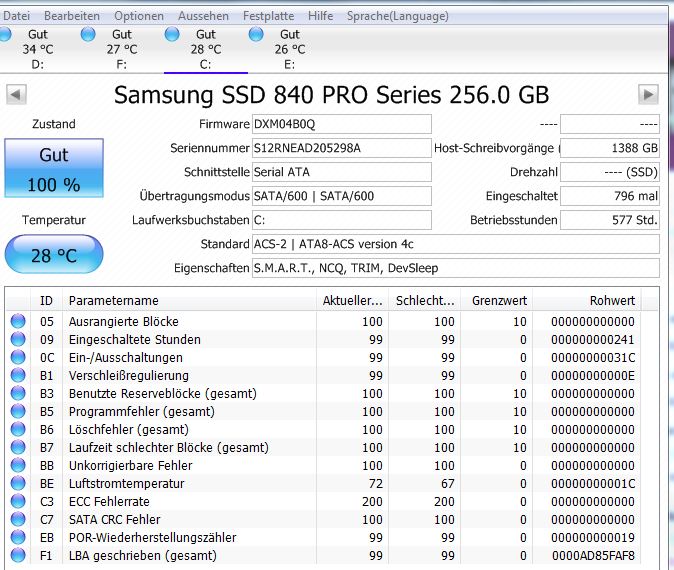This screenshot has width=674, height=570.
Task: Click status orb of Laufzeit schlechter Blöcke row
Action: point(18,447)
